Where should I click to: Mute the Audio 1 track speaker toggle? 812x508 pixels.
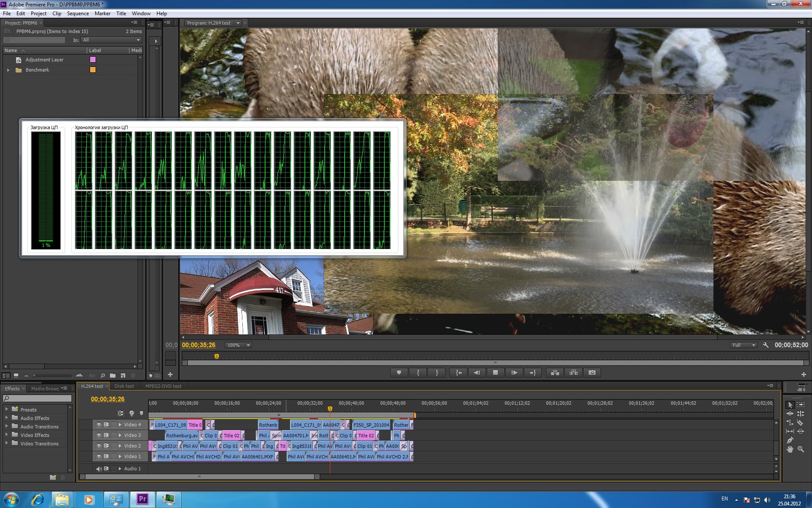[x=99, y=469]
